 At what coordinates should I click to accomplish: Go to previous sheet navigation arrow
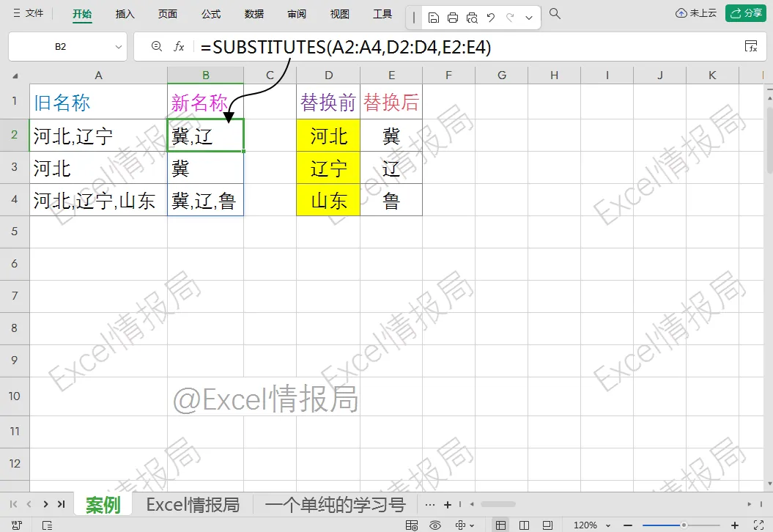click(29, 504)
